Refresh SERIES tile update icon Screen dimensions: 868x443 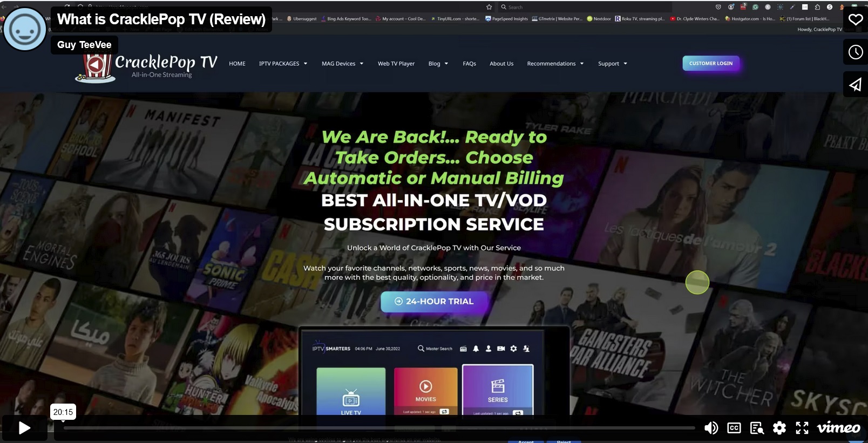[518, 413]
